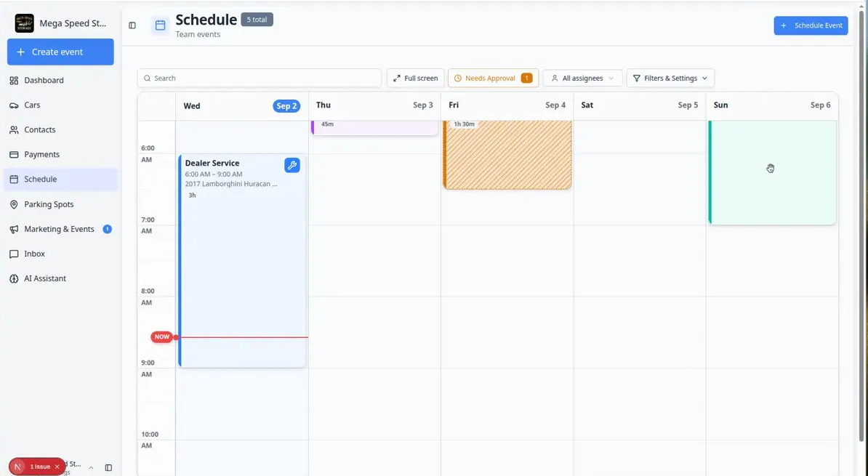868x476 pixels.
Task: Click the search magnifier icon
Action: pyautogui.click(x=148, y=78)
